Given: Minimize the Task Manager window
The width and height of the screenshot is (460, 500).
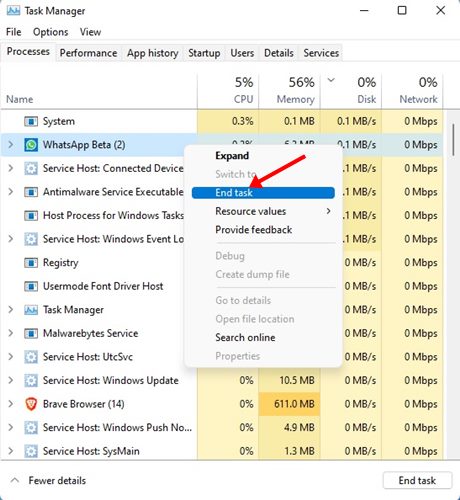Looking at the screenshot, I should (x=364, y=10).
